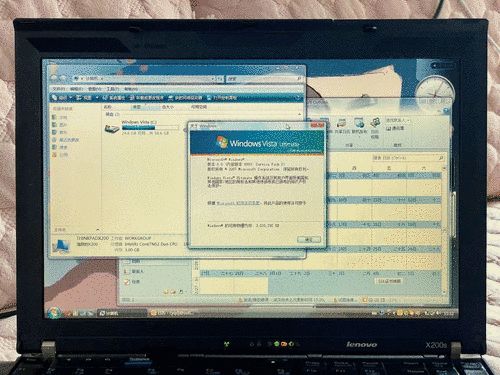The height and width of the screenshot is (375, 500).
Task: Open the File menu in Explorer
Action: coord(59,89)
